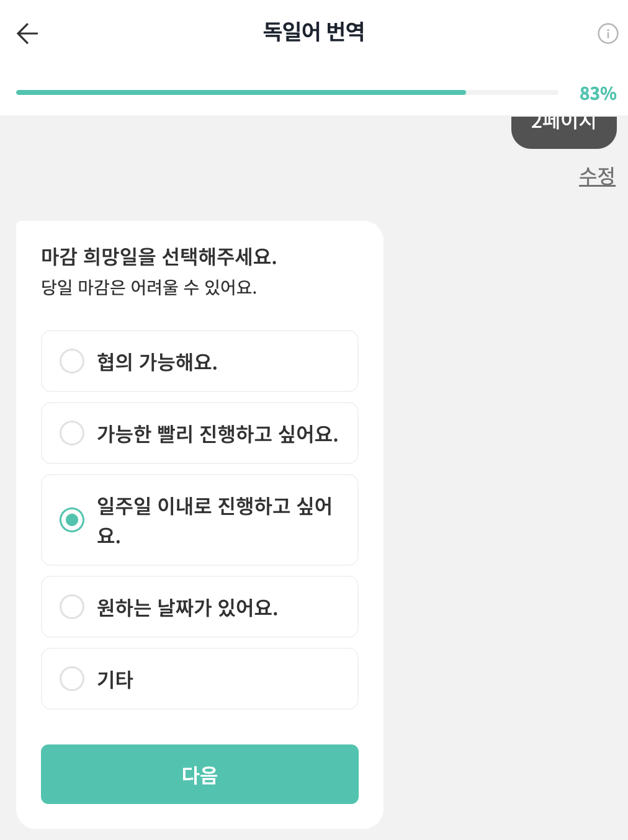Choose the option text 원하는 날짜가 있어요.

click(187, 607)
